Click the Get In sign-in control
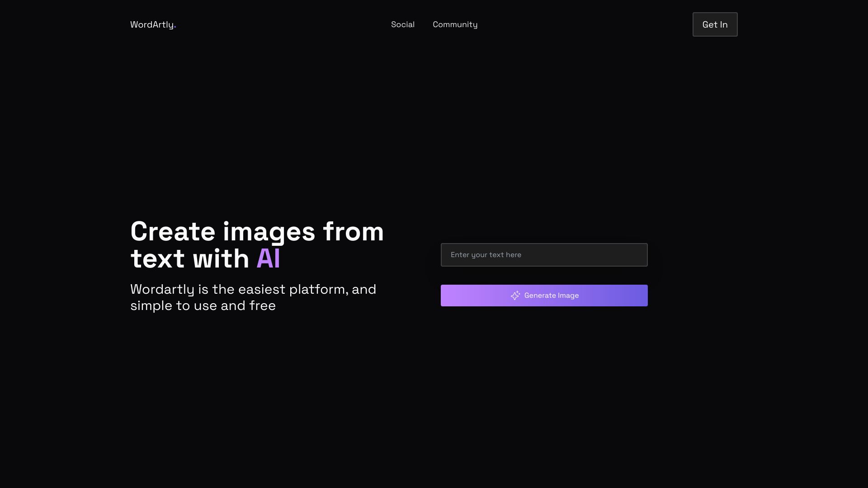The image size is (868, 488). pyautogui.click(x=714, y=24)
